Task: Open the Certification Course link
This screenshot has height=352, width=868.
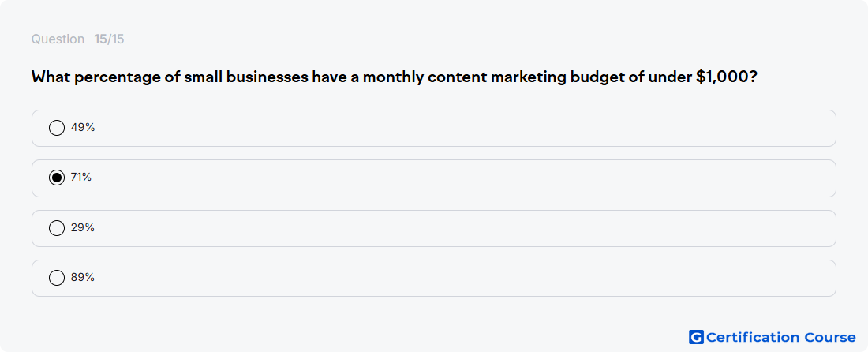Action: (x=773, y=337)
